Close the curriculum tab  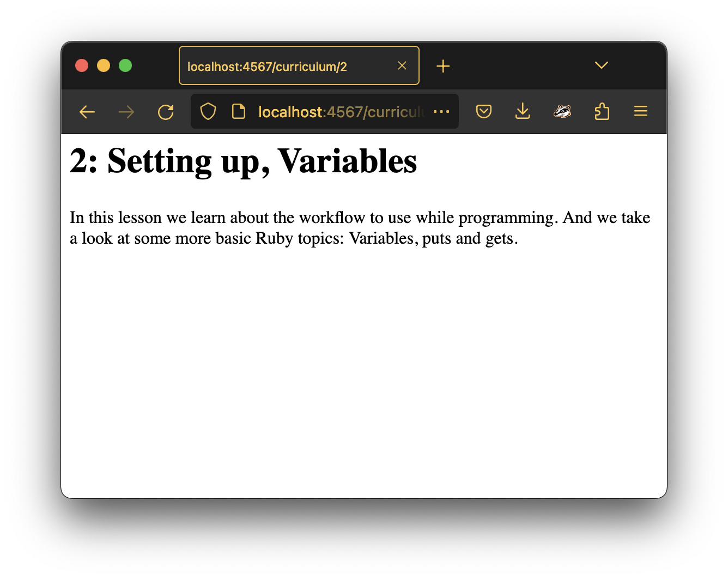(x=402, y=65)
